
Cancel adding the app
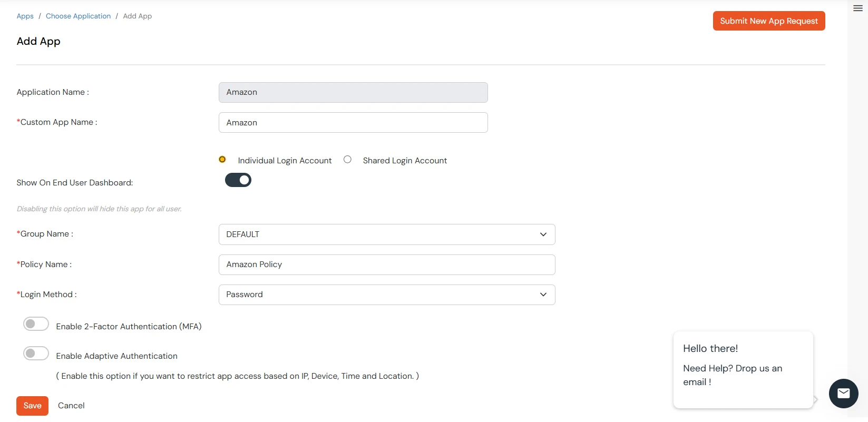[x=71, y=406]
